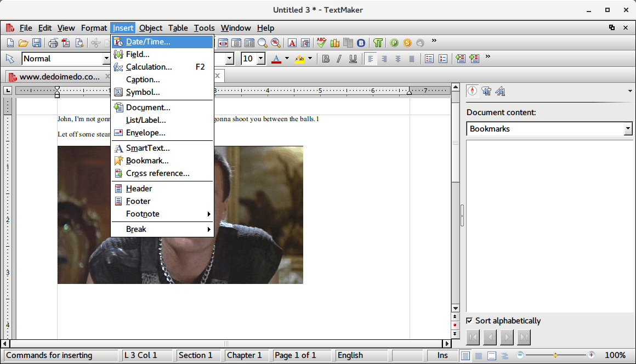
Task: Click the percent zoom level icon
Action: pos(276,43)
